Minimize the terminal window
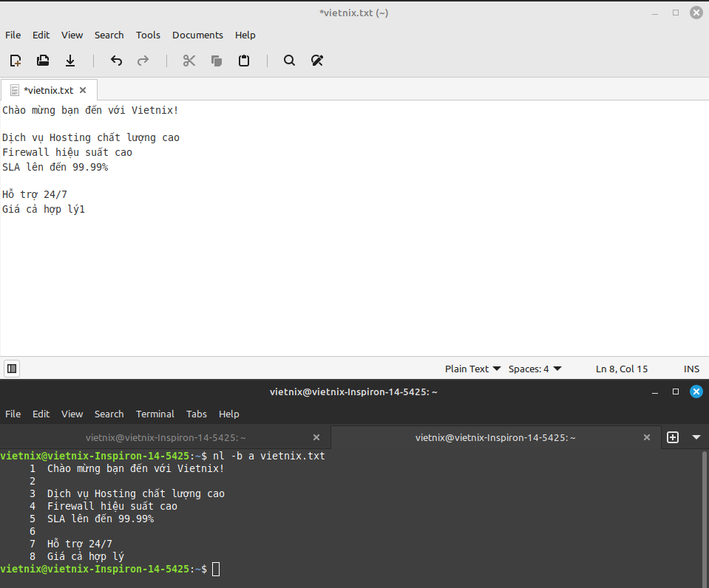Image resolution: width=709 pixels, height=588 pixels. pos(655,392)
